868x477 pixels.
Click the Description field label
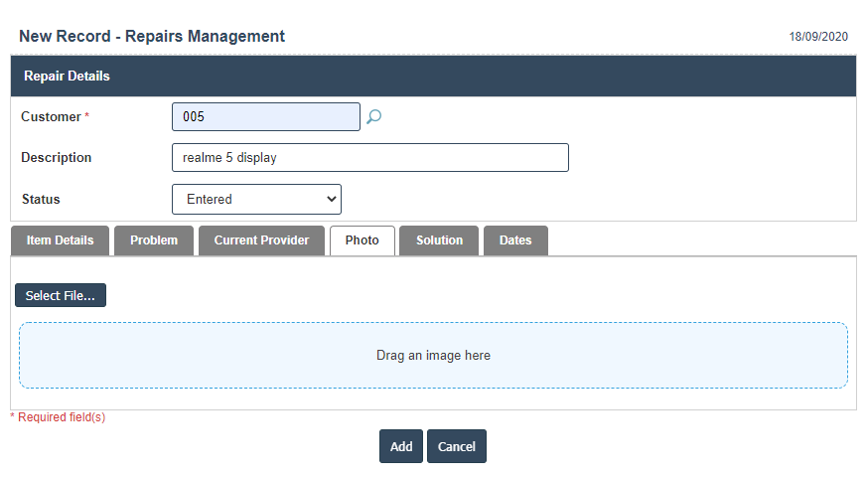(x=56, y=158)
